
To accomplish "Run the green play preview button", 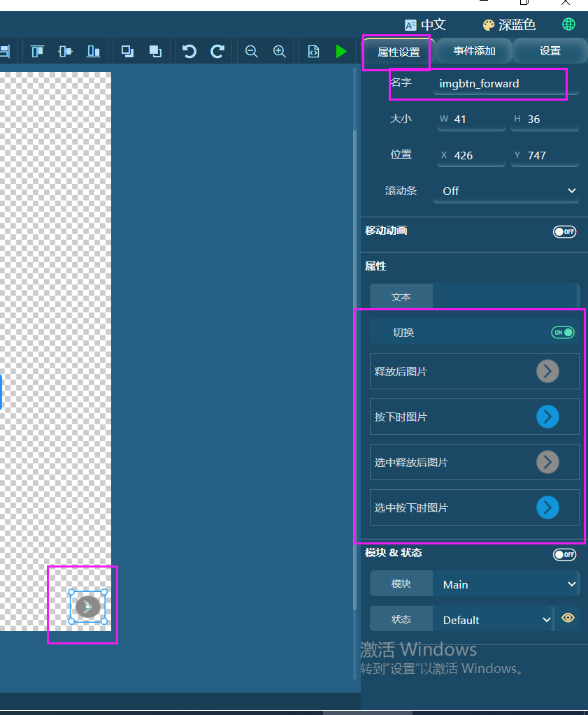I will pos(340,51).
